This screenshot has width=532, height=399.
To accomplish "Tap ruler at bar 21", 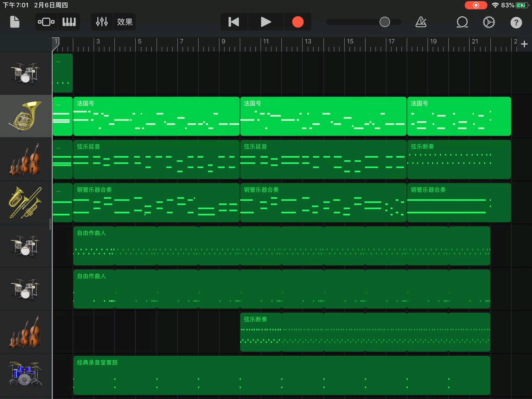I will pos(475,42).
